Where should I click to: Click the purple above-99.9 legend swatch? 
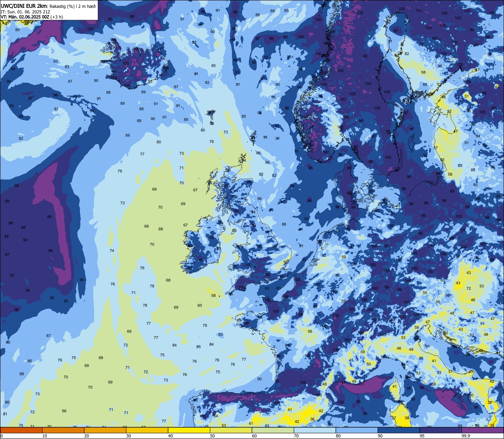[482, 430]
